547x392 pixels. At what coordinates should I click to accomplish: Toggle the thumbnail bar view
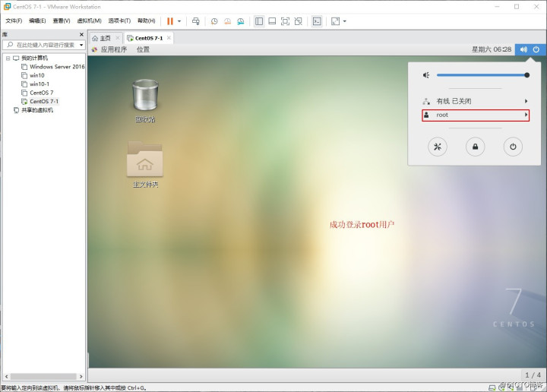pyautogui.click(x=272, y=21)
